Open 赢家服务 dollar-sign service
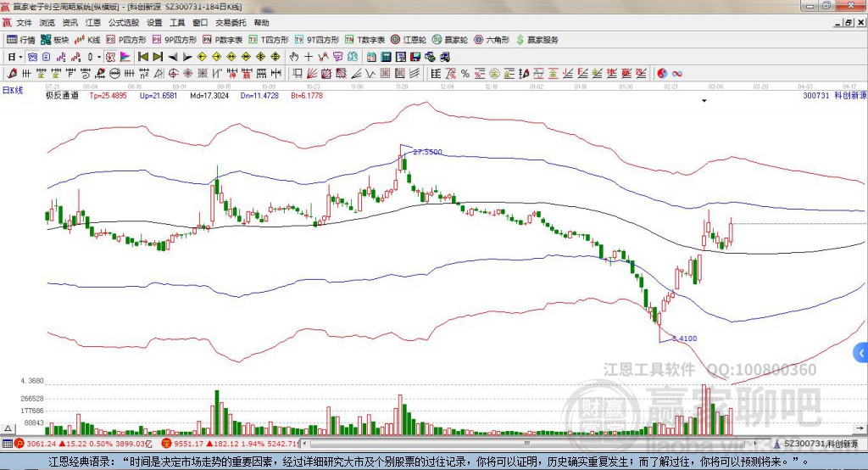 (537, 40)
